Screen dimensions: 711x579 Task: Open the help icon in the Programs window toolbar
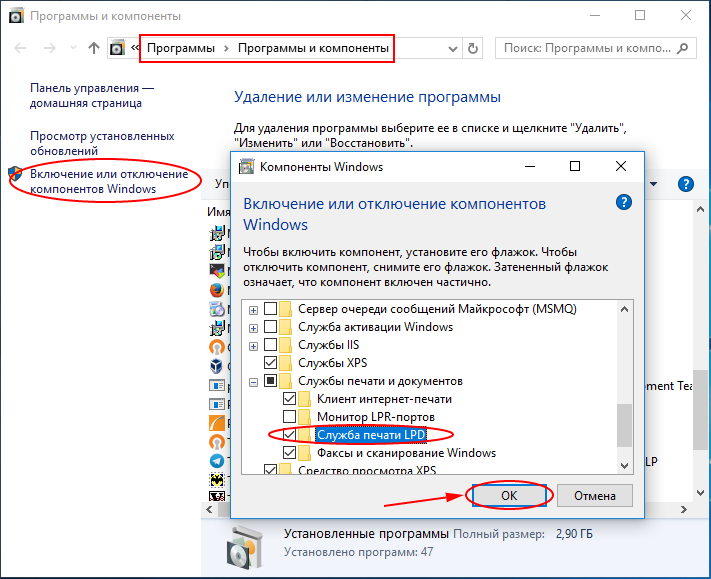[686, 184]
